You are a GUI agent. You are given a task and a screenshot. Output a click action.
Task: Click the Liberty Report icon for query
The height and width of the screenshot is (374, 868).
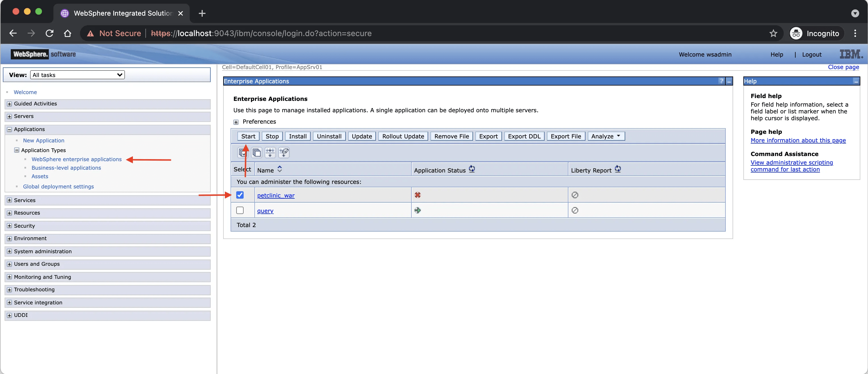tap(575, 210)
